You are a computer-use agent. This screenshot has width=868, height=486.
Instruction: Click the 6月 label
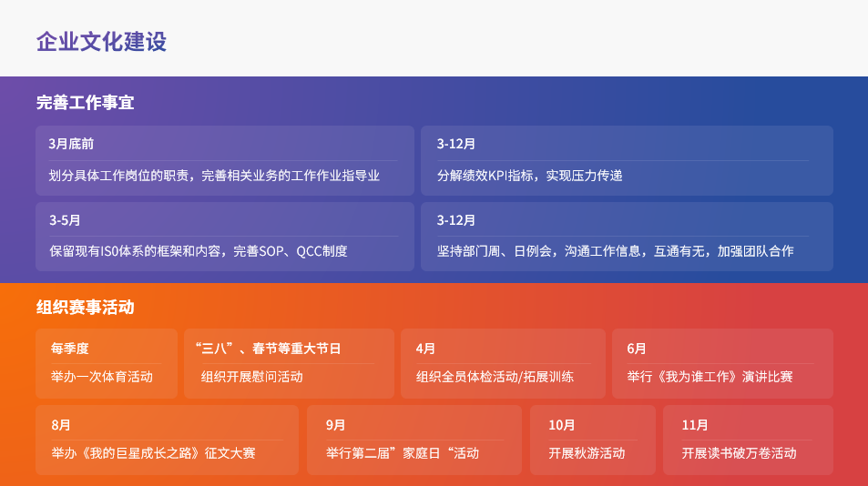636,349
